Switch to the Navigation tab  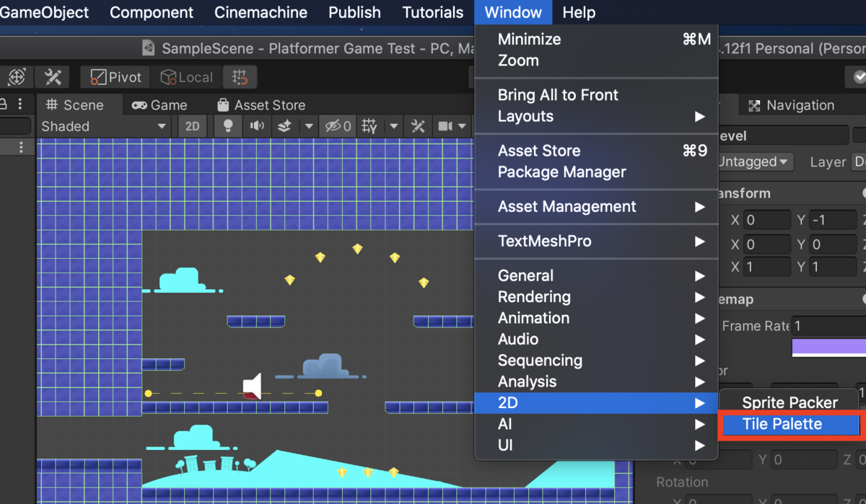tap(791, 105)
